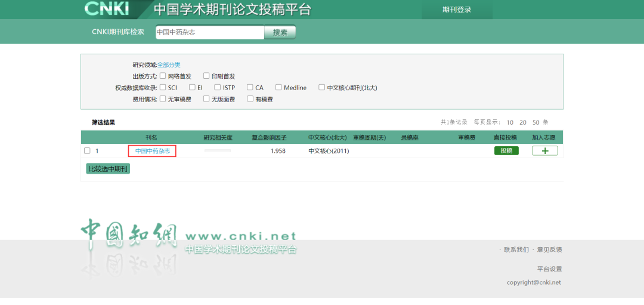This screenshot has height=305, width=644.
Task: Check the Medline database filter
Action: coord(278,88)
